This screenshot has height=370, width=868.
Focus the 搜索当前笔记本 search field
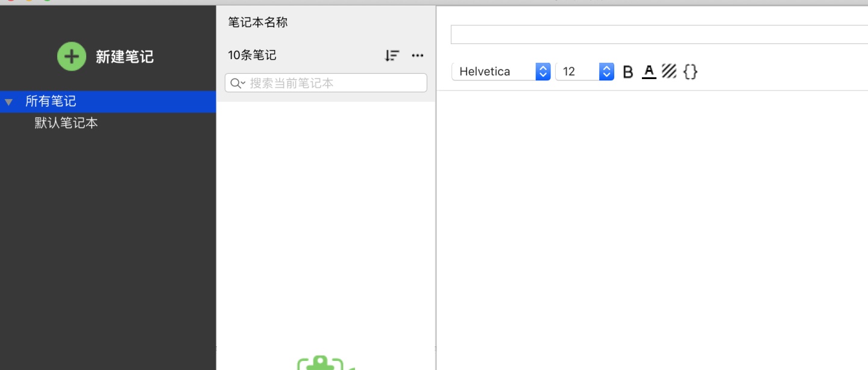tap(326, 83)
